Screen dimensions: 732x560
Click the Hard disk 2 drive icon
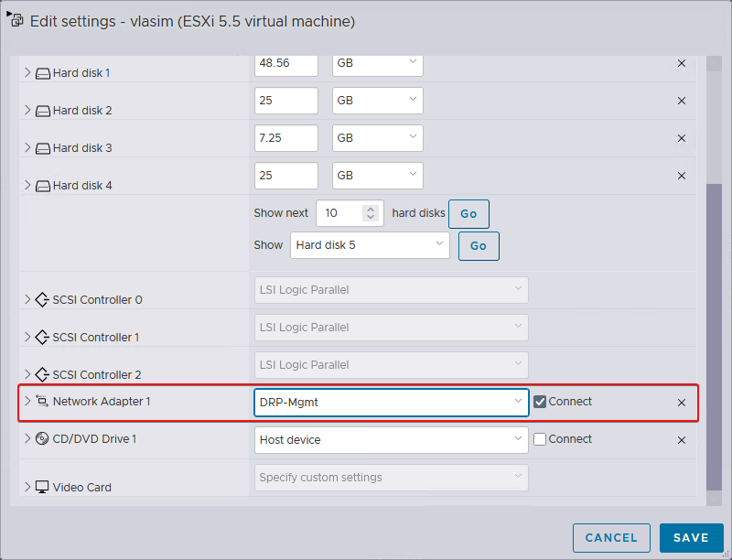pyautogui.click(x=42, y=111)
